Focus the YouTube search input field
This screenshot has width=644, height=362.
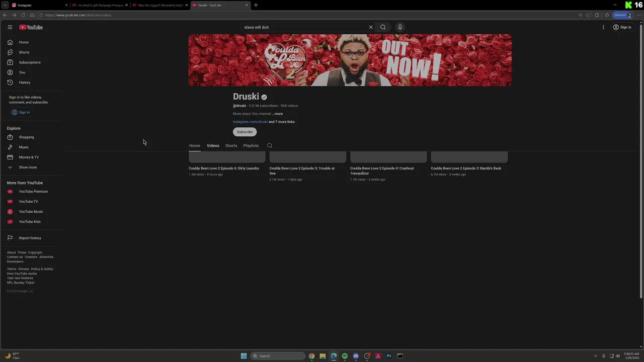point(304,27)
